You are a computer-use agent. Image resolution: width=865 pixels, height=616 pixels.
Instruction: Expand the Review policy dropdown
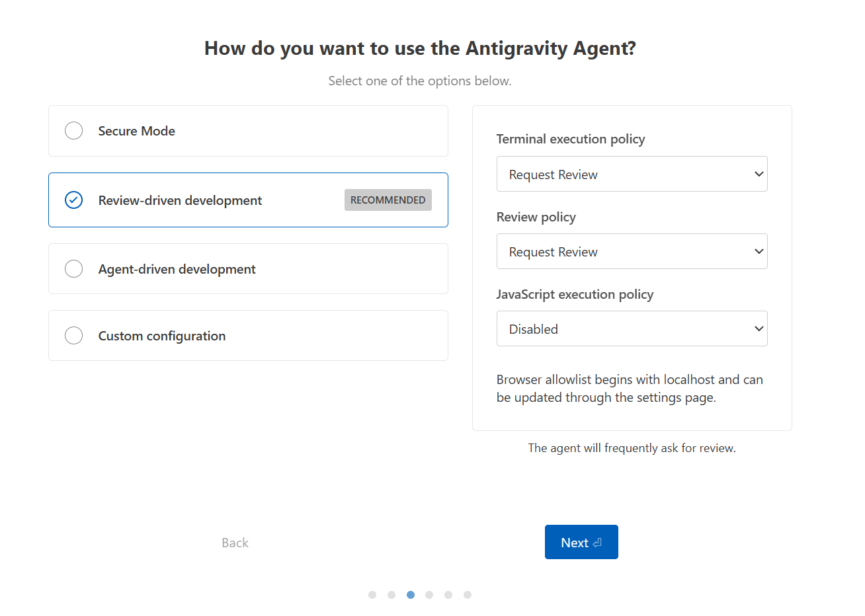pos(632,252)
